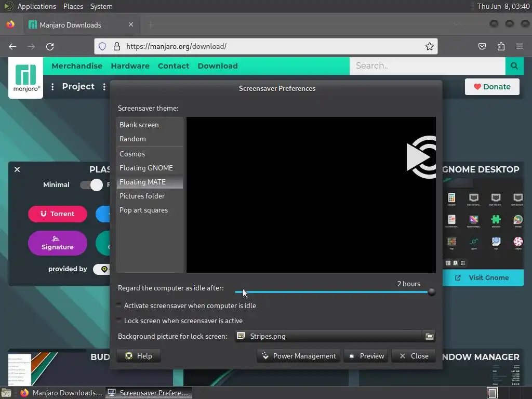Bookmark this page with the star icon

429,46
